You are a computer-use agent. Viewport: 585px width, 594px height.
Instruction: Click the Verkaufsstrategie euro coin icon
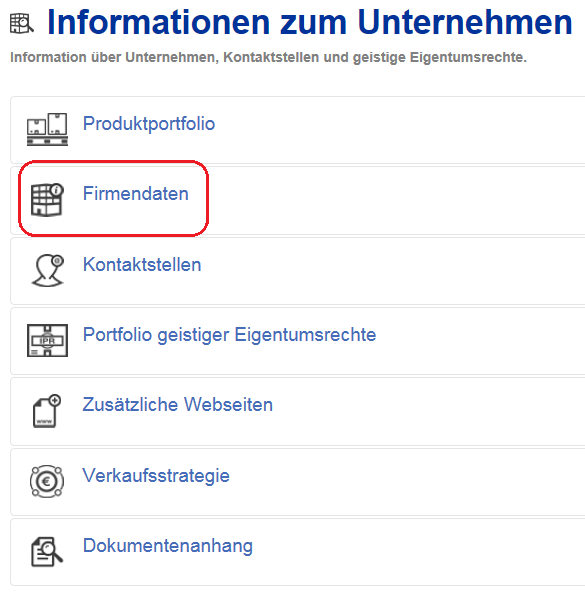pyautogui.click(x=47, y=481)
